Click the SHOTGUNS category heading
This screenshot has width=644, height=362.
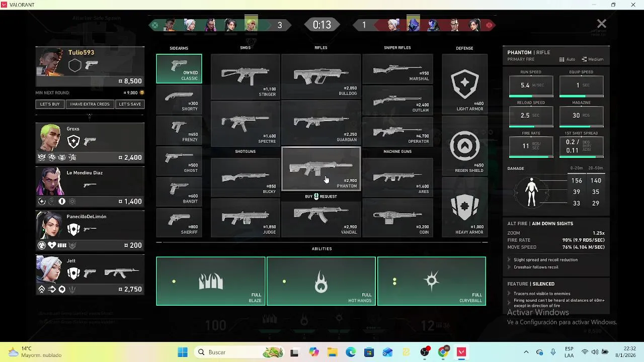(x=245, y=151)
